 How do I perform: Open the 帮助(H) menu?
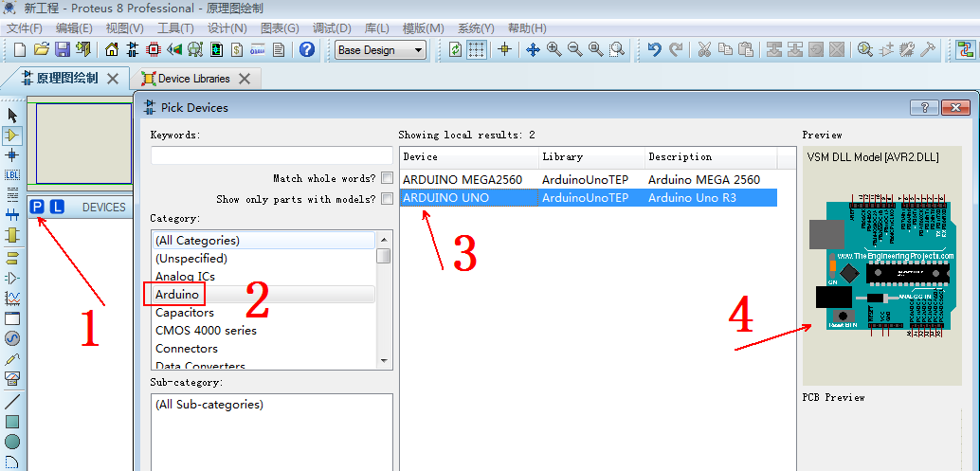527,28
